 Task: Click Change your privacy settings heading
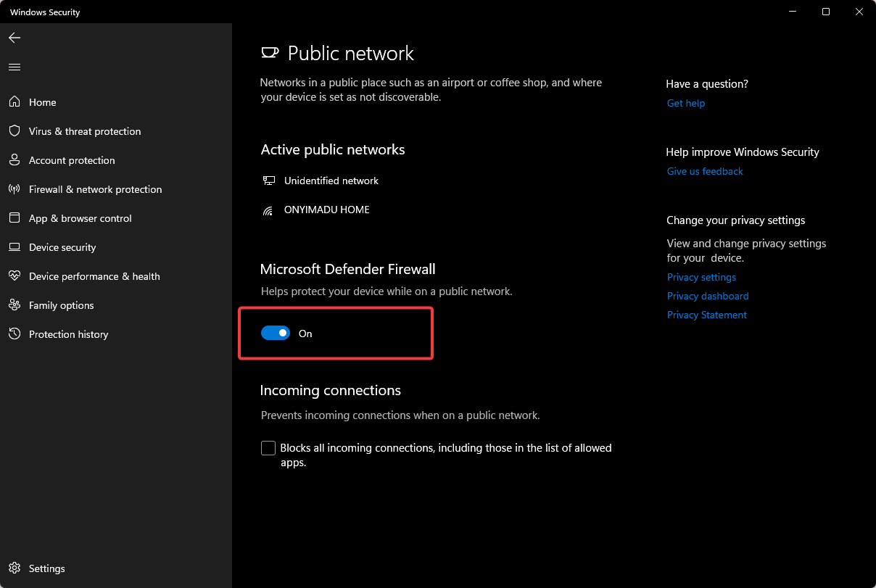coord(736,220)
